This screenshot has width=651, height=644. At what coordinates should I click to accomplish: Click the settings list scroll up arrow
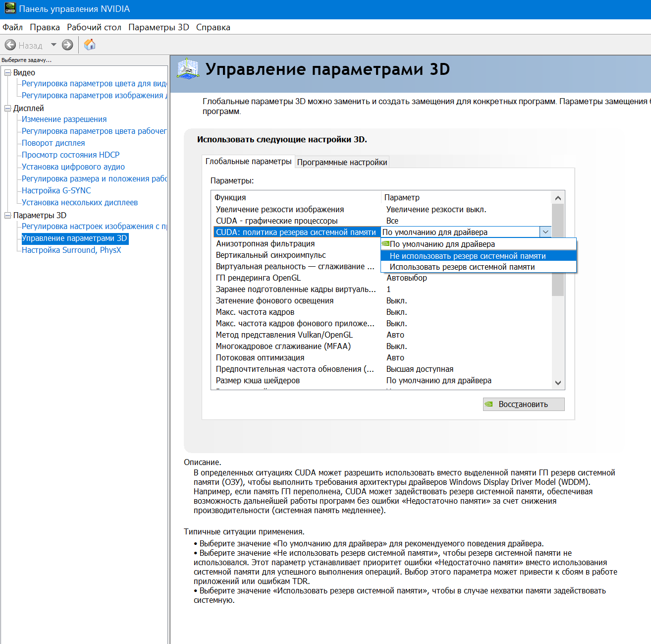tap(558, 198)
